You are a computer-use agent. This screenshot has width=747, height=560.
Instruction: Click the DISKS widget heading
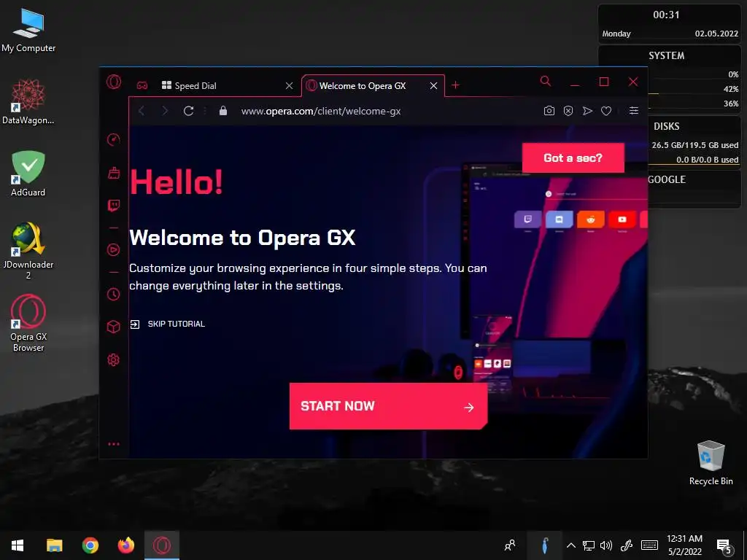coord(667,126)
